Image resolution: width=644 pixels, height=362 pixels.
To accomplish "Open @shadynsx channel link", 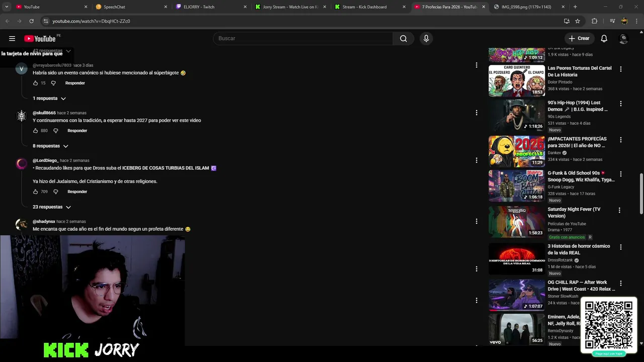I will coord(44,222).
